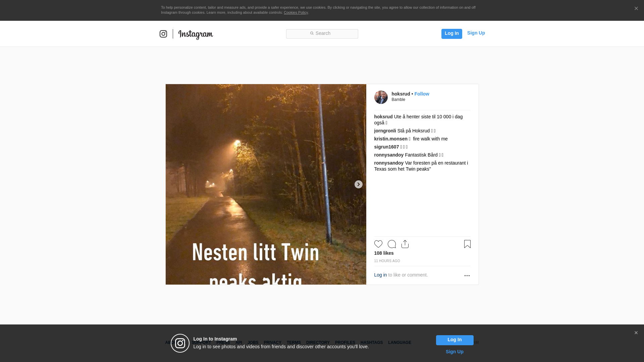Click the foggy path post photo

(x=266, y=184)
